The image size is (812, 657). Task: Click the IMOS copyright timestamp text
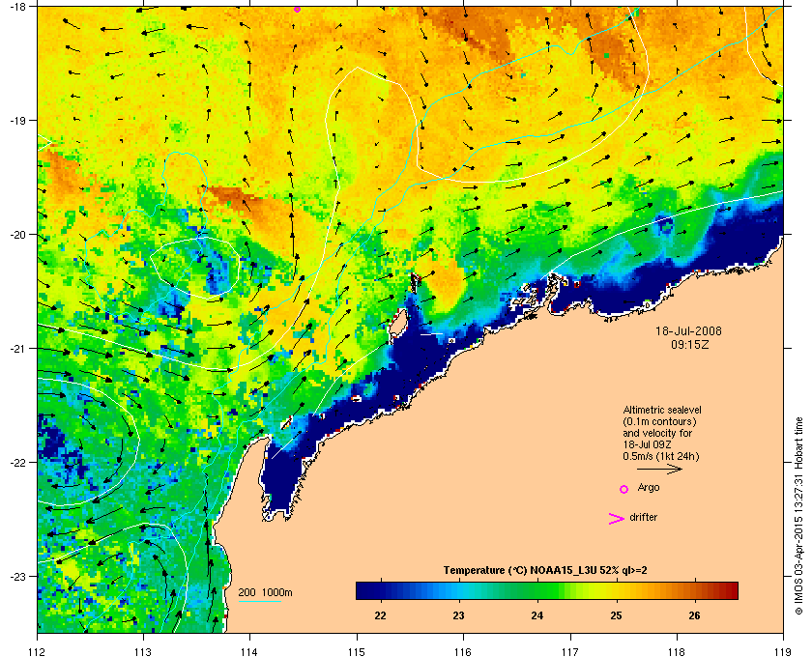pos(798,516)
